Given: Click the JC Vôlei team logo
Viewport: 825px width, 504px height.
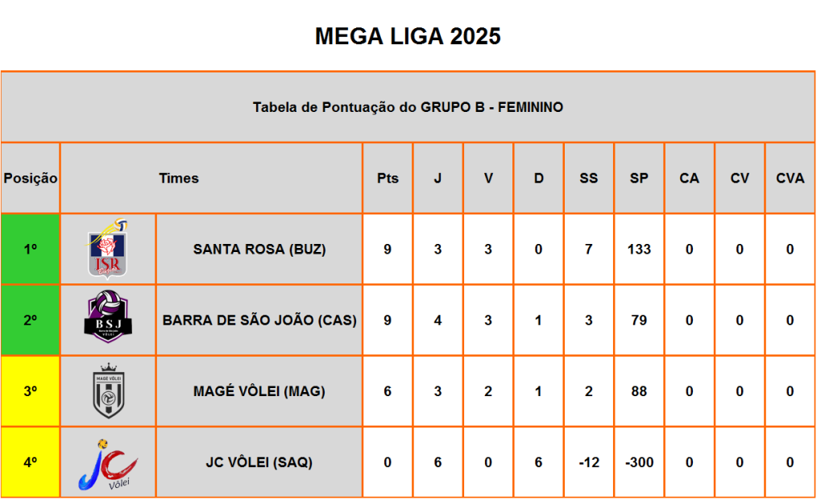Looking at the screenshot, I should [x=108, y=465].
